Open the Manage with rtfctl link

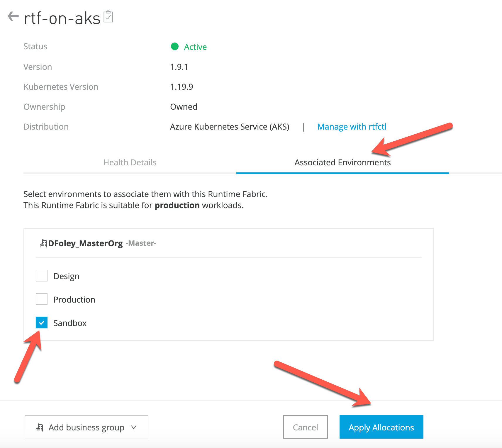coord(352,127)
